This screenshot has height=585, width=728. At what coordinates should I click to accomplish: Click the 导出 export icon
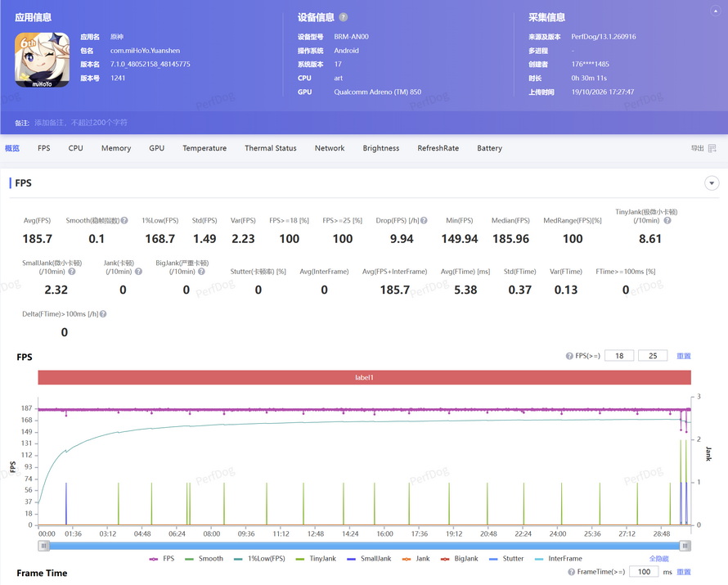pyautogui.click(x=712, y=148)
